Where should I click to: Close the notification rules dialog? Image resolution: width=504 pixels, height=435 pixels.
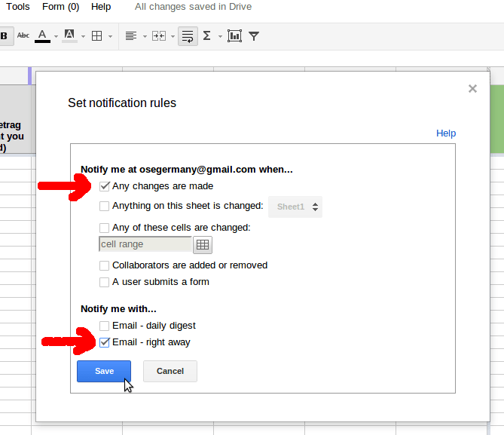(x=472, y=88)
